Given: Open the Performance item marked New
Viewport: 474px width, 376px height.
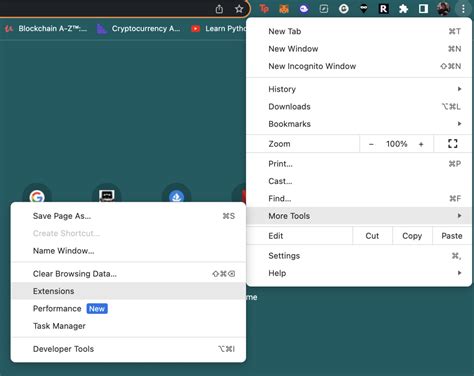Looking at the screenshot, I should click(129, 308).
